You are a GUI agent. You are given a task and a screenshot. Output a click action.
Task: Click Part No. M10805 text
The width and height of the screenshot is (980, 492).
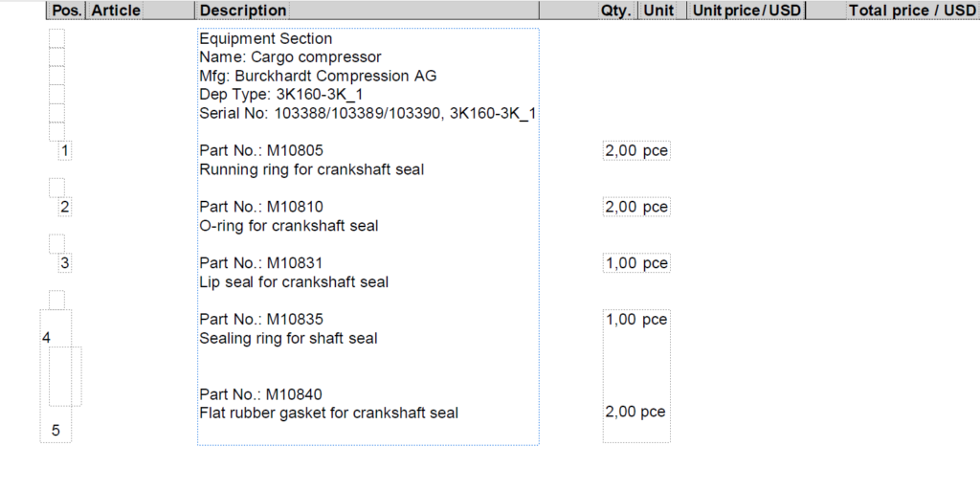(x=261, y=150)
